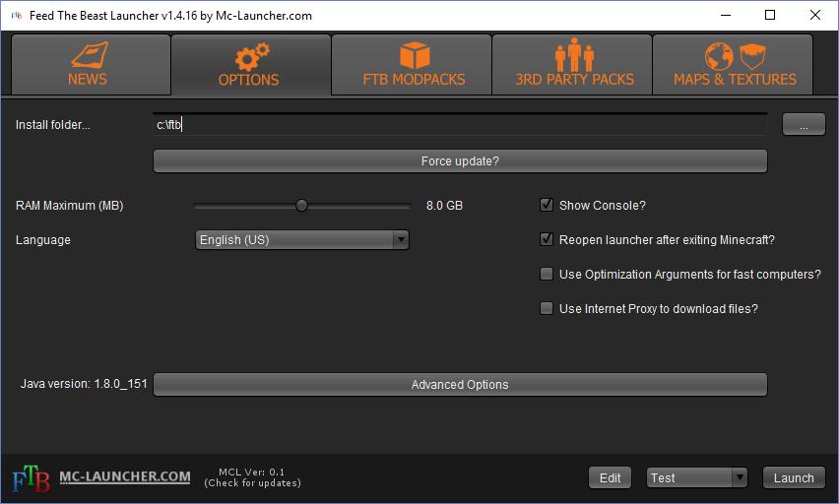Click the Launch button
The image size is (839, 504).
tap(794, 477)
